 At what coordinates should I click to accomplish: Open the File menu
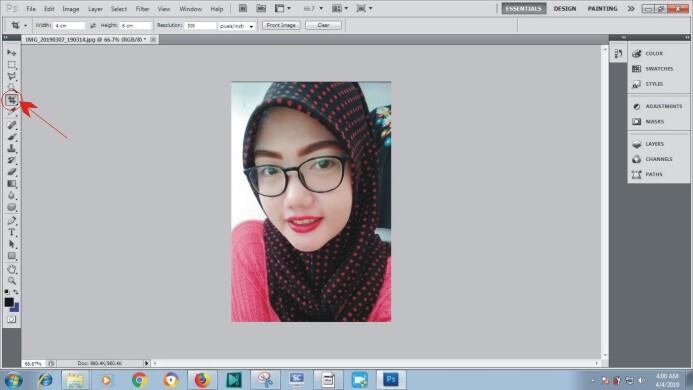(31, 9)
